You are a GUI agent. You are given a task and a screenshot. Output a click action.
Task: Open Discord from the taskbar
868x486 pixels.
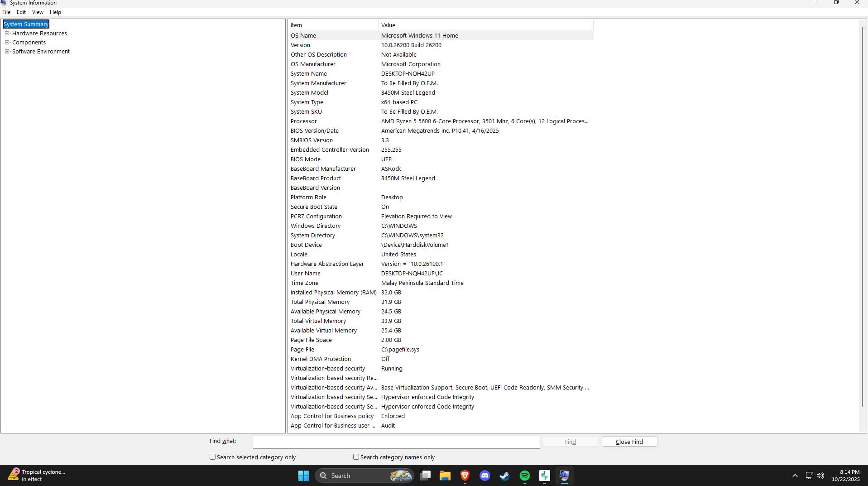click(485, 476)
